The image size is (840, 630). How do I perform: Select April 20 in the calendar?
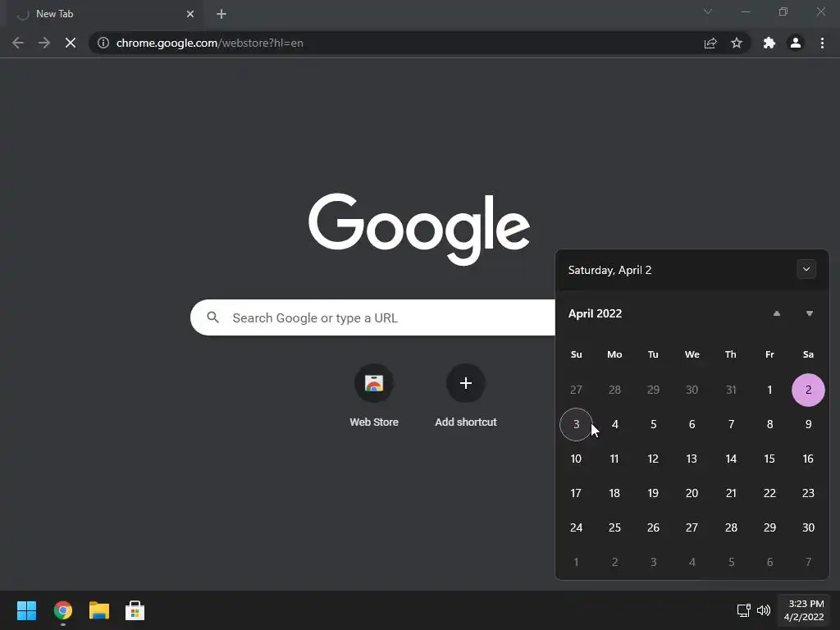[692, 493]
